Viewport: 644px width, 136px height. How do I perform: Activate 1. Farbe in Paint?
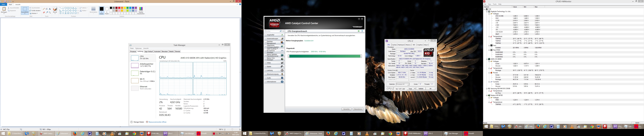(102, 11)
